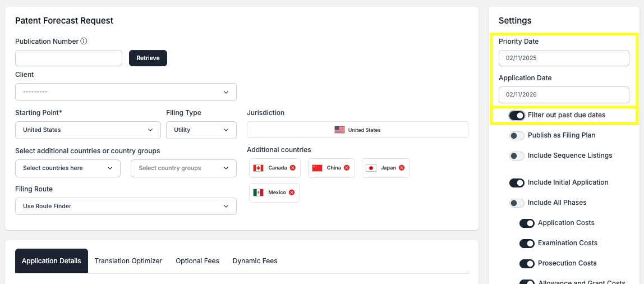644x284 pixels.
Task: Enable Publish as Filing Plan toggle
Action: 517,136
